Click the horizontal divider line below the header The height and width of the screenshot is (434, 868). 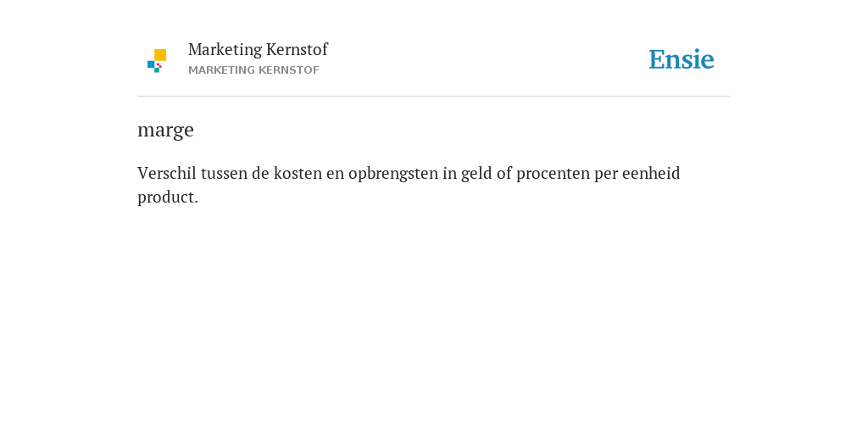(434, 97)
